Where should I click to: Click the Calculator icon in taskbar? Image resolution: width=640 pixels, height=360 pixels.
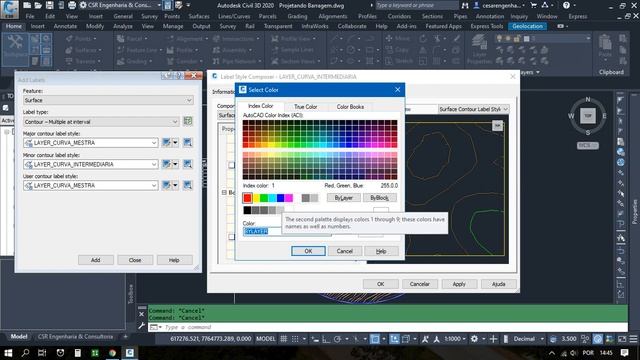click(78, 353)
